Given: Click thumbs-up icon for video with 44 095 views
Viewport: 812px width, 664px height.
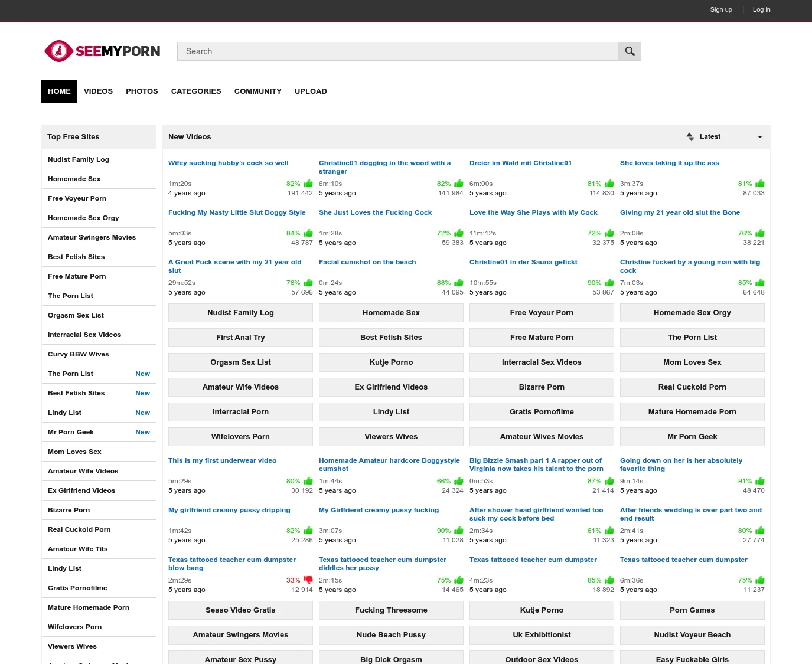Looking at the screenshot, I should [459, 283].
